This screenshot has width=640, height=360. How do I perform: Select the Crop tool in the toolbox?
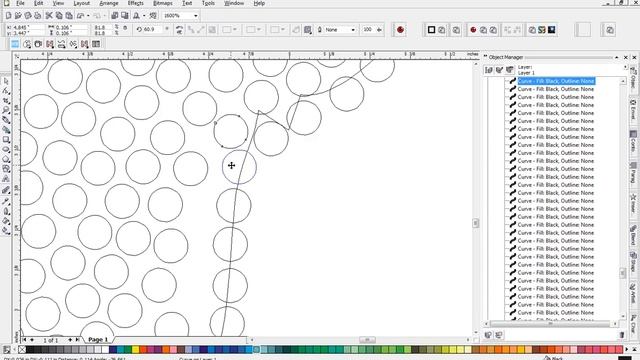6,101
